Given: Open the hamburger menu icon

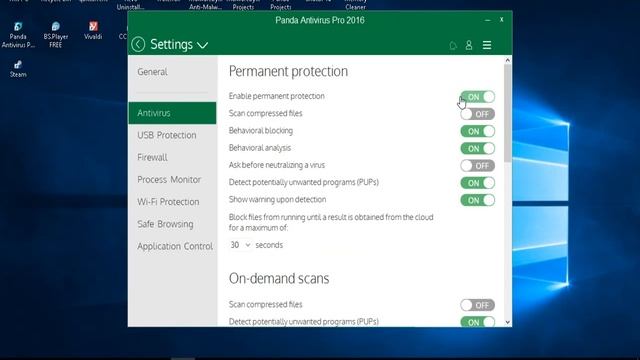Looking at the screenshot, I should [487, 45].
